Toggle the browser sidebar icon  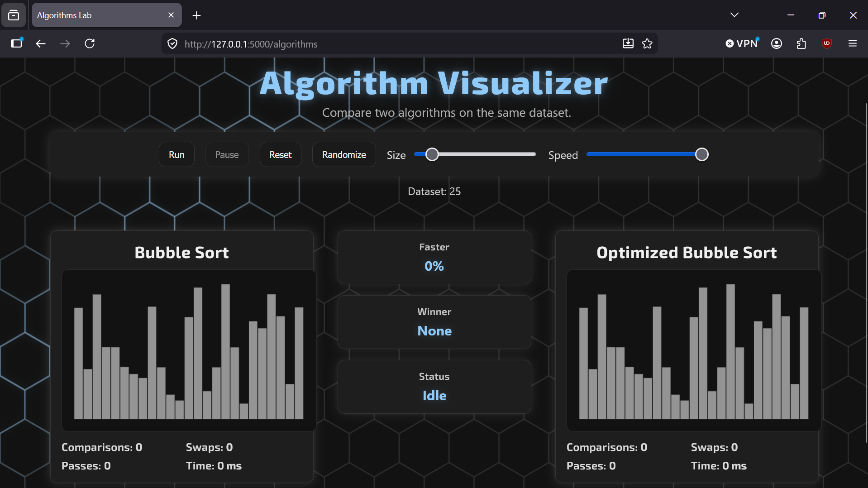[17, 43]
